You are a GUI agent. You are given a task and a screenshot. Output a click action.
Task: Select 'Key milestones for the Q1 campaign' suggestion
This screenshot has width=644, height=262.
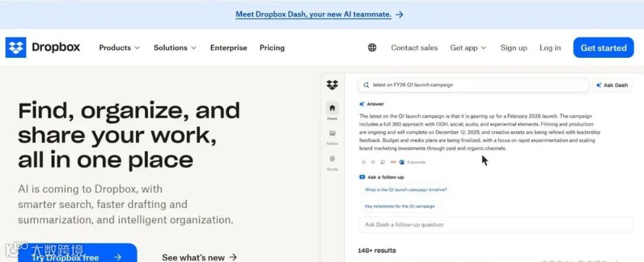400,206
